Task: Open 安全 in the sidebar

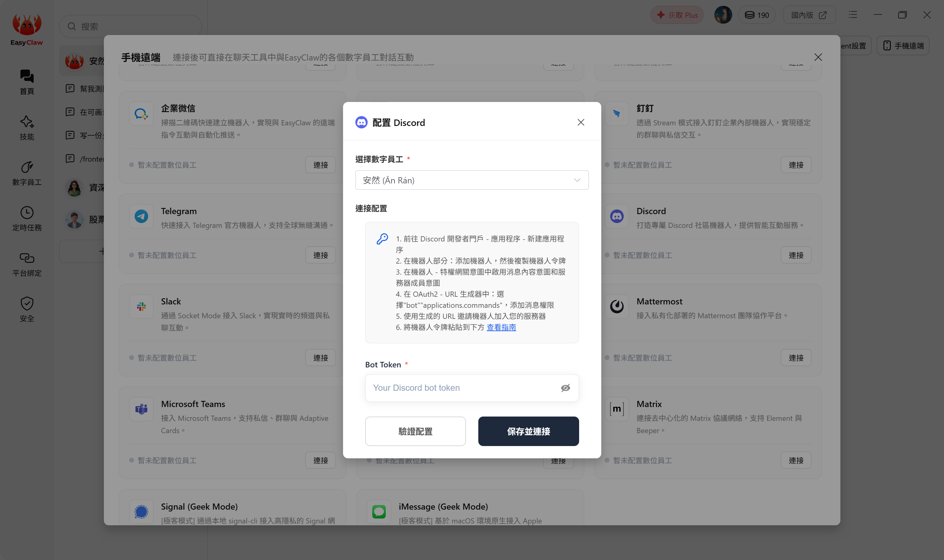Action: [27, 309]
